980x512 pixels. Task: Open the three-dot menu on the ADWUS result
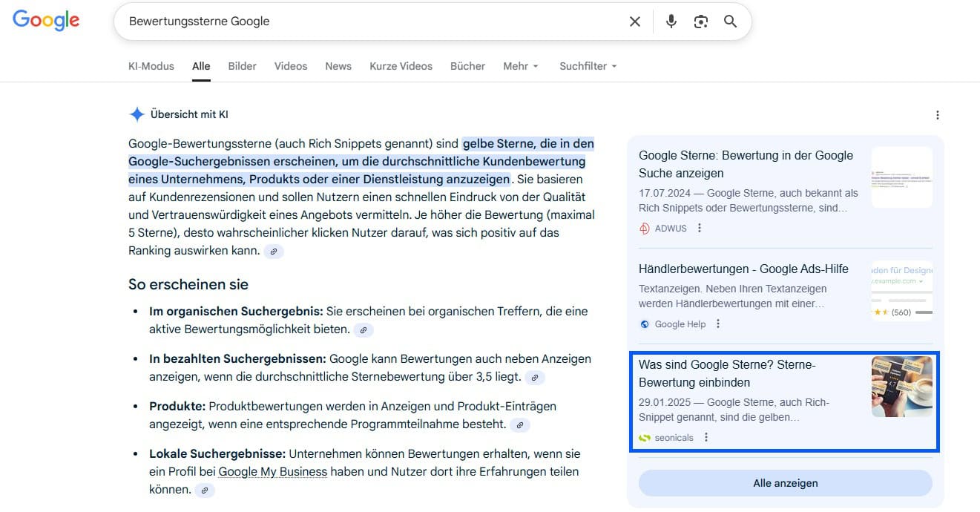point(699,228)
